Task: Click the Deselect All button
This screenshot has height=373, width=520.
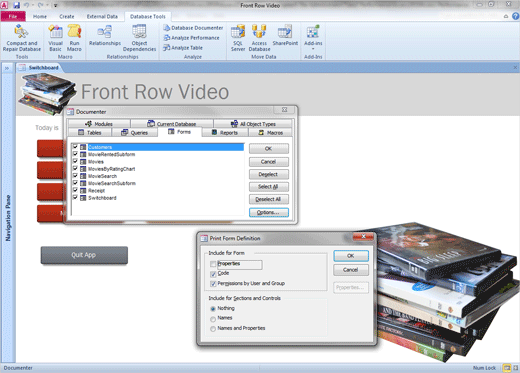Action: [269, 199]
